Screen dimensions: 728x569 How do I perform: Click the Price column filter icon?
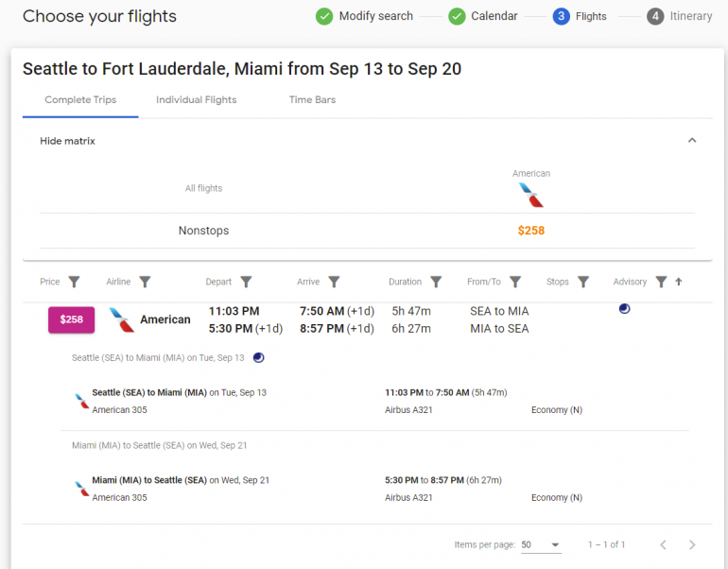(x=75, y=282)
